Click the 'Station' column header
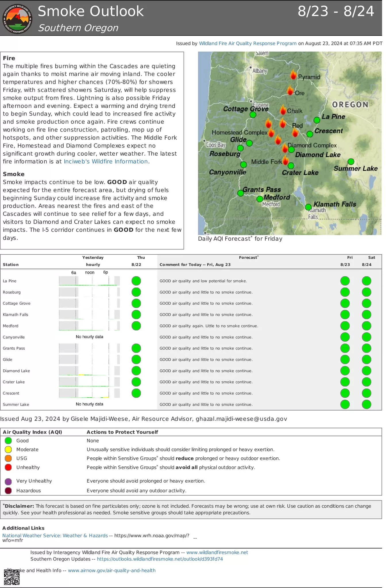This screenshot has width=389, height=588. click(11, 265)
